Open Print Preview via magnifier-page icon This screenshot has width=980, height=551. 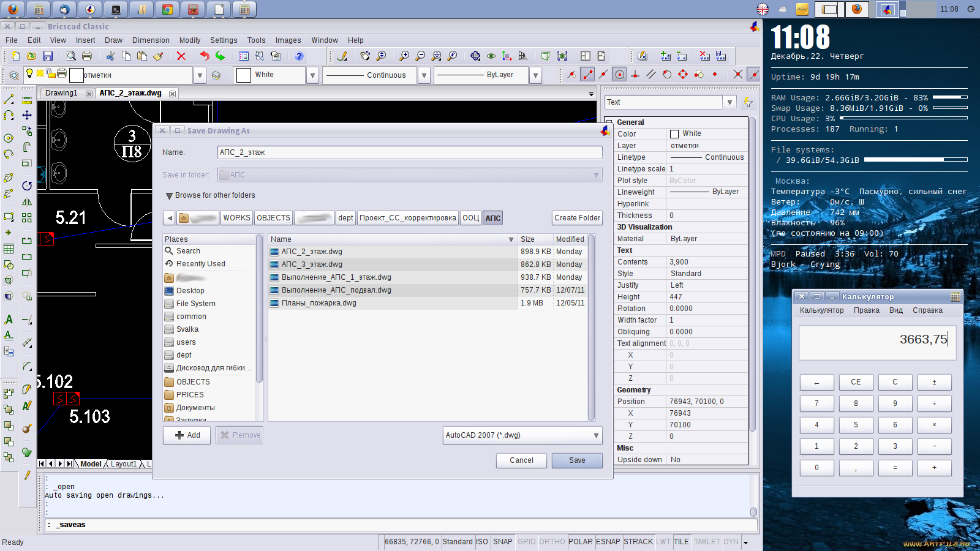(x=71, y=56)
